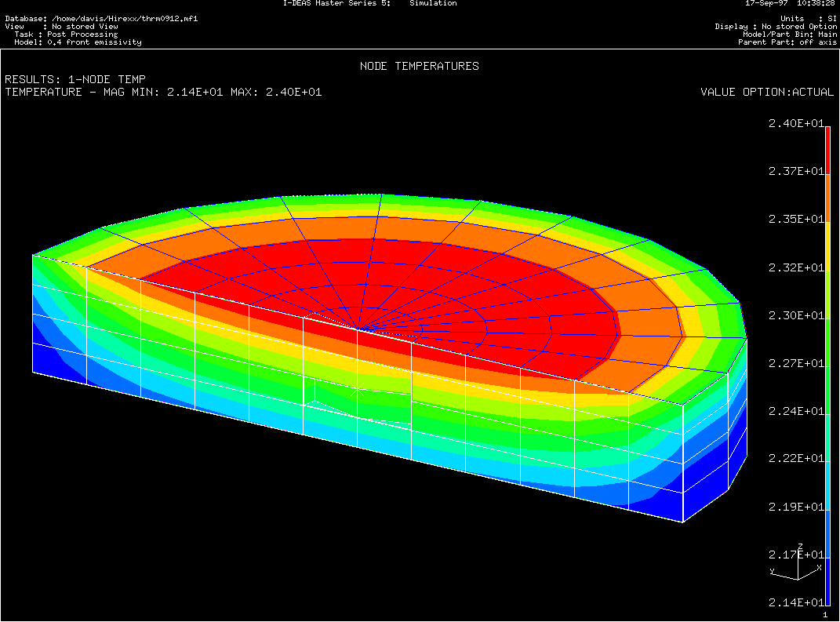Click the 2.27E+01 legend value label

tap(795, 363)
